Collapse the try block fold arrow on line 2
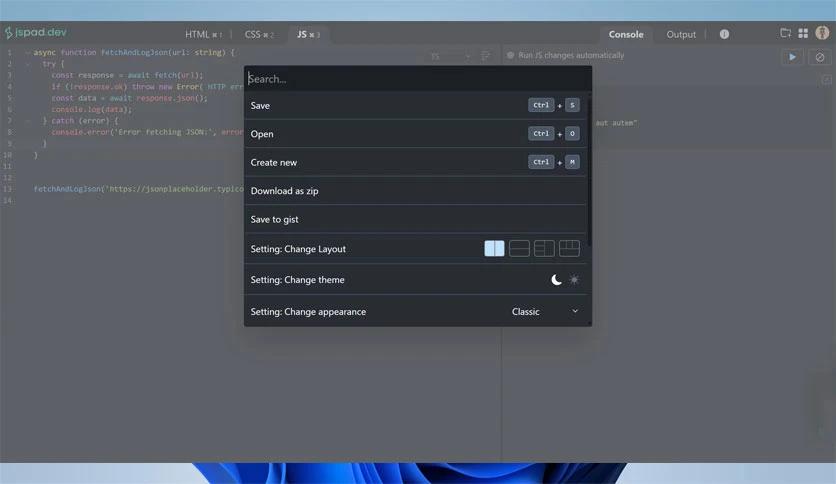This screenshot has width=836, height=484. 27,64
